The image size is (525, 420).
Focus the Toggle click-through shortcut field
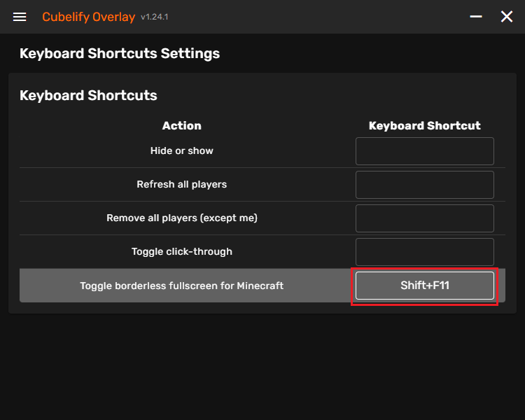coord(424,252)
